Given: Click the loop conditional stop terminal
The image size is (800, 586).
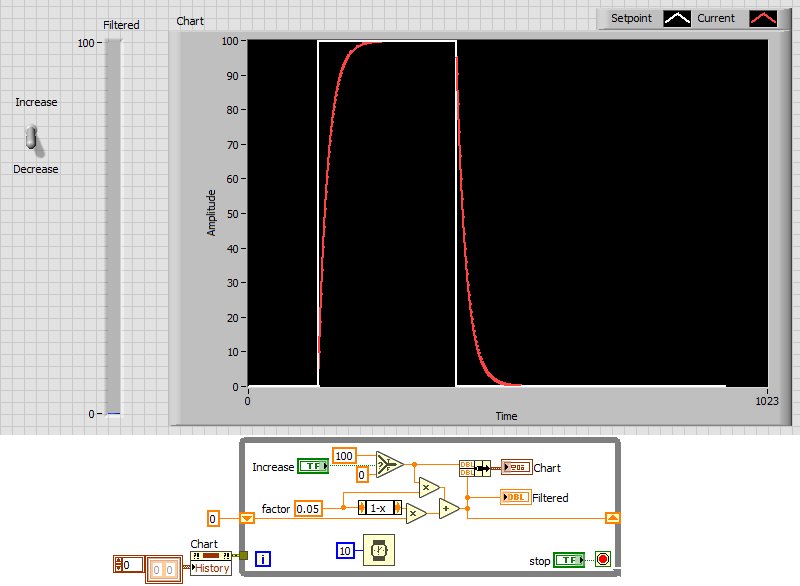Looking at the screenshot, I should (x=603, y=559).
